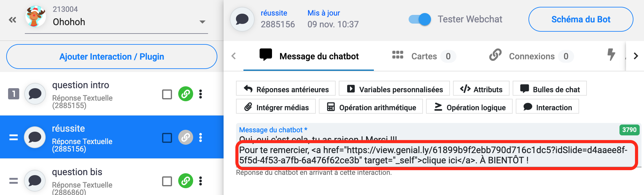
Task: Switch to the Connexions tab
Action: click(x=531, y=56)
